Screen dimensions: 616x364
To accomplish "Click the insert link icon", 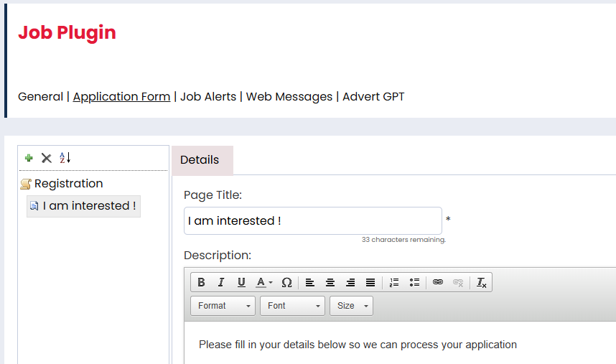I will point(438,283).
